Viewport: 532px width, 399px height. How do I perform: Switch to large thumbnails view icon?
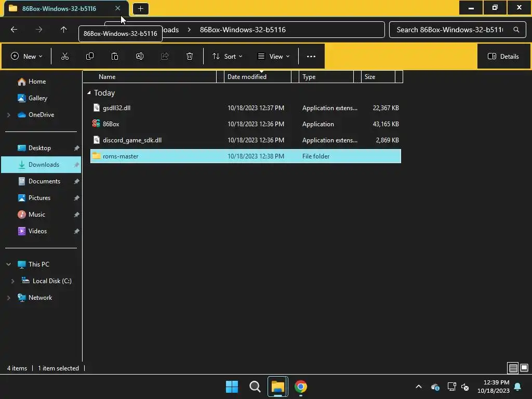pyautogui.click(x=524, y=368)
